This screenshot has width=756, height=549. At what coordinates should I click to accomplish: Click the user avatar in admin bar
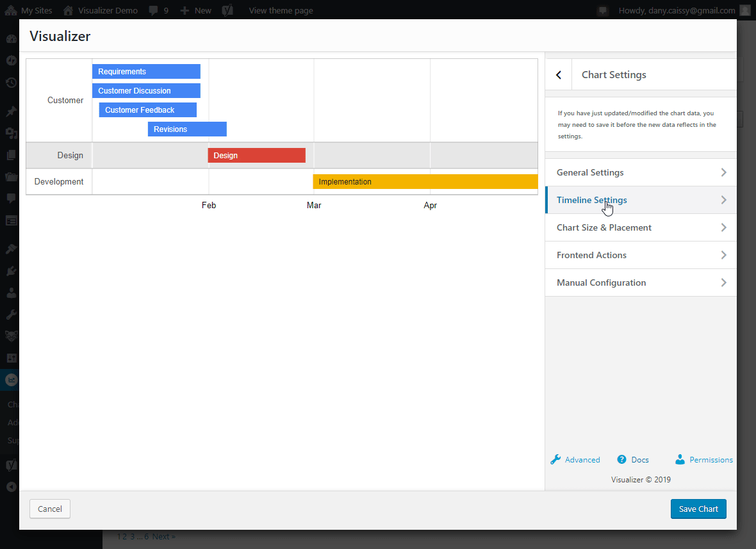[745, 10]
